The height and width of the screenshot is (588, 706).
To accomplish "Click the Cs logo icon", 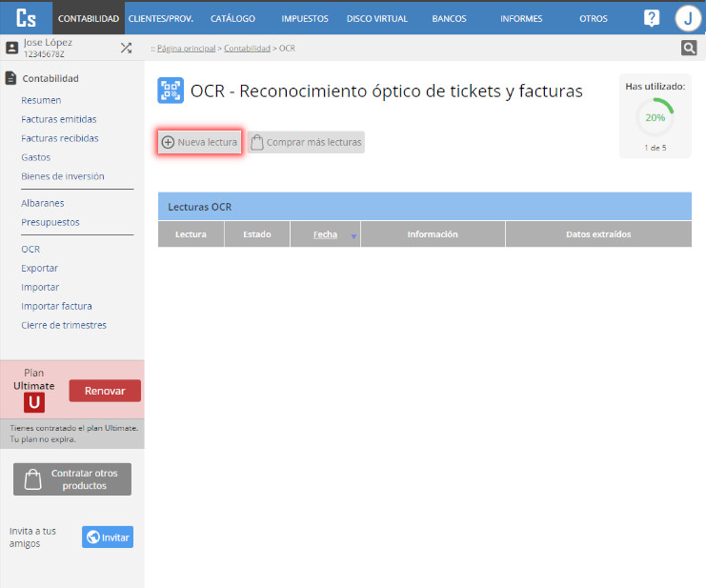I will pos(26,18).
